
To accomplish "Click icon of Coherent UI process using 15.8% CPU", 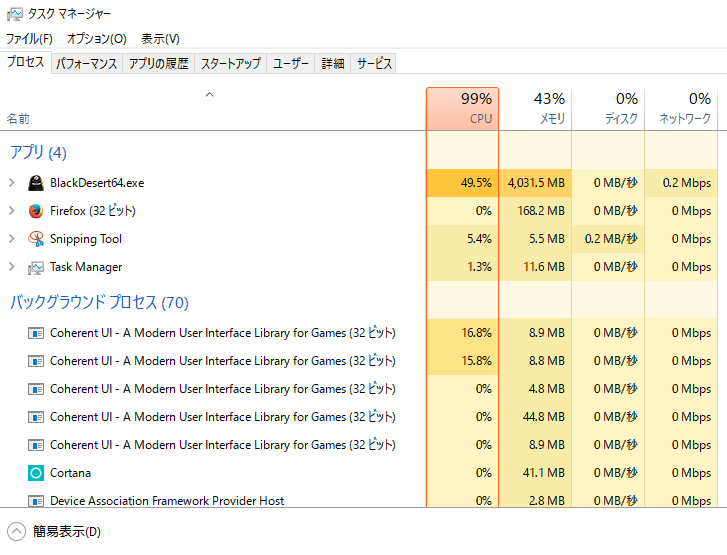I will pos(36,361).
